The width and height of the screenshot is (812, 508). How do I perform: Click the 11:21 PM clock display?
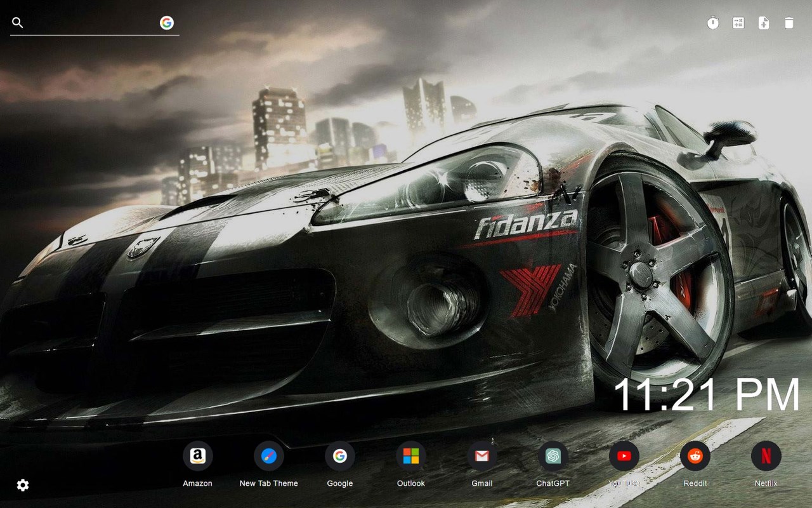[x=707, y=395]
